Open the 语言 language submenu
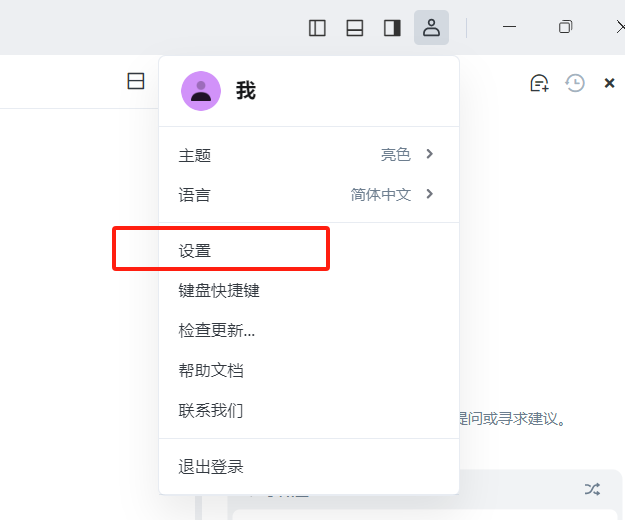This screenshot has width=625, height=520. click(x=309, y=194)
